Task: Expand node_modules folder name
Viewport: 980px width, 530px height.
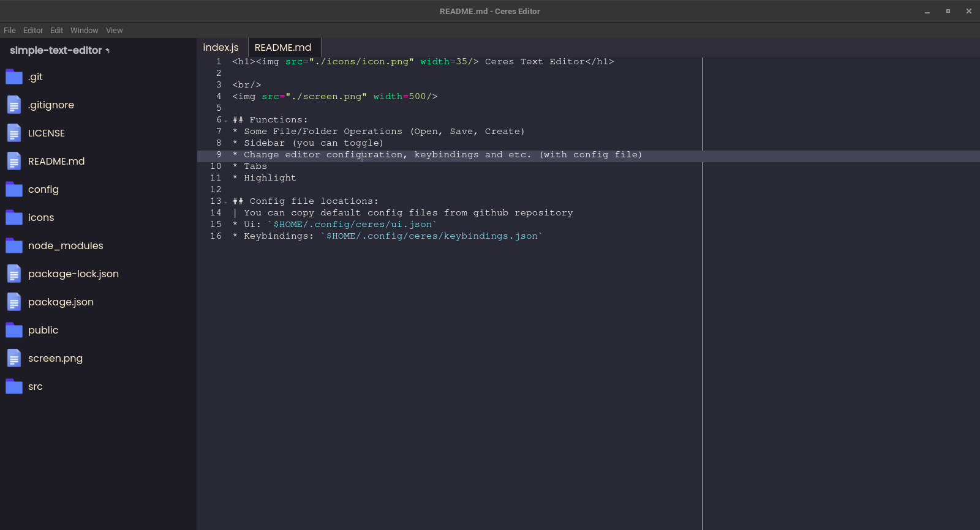Action: pyautogui.click(x=66, y=245)
